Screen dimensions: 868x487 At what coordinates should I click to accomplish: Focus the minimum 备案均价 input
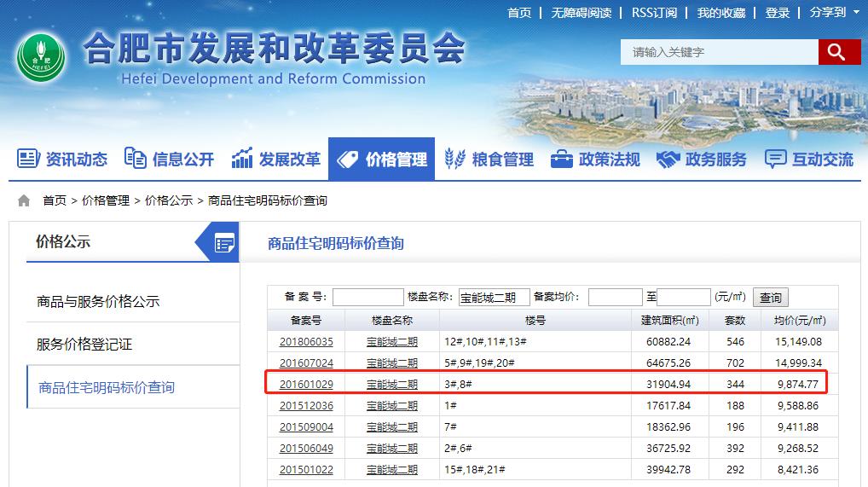coord(615,298)
